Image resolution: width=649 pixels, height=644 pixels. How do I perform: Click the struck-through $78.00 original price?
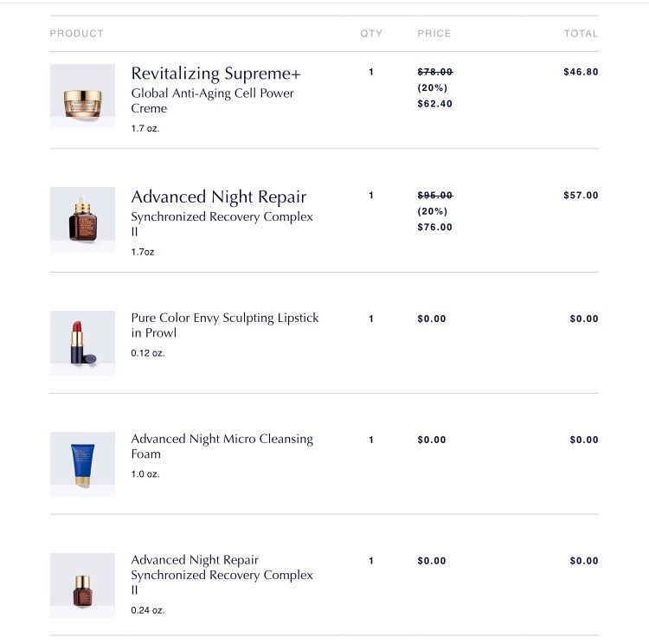click(434, 72)
